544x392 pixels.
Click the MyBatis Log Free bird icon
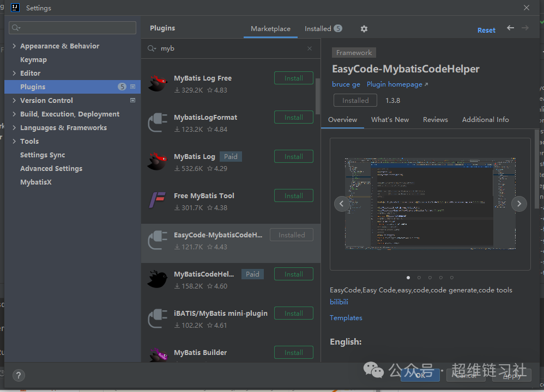[158, 83]
